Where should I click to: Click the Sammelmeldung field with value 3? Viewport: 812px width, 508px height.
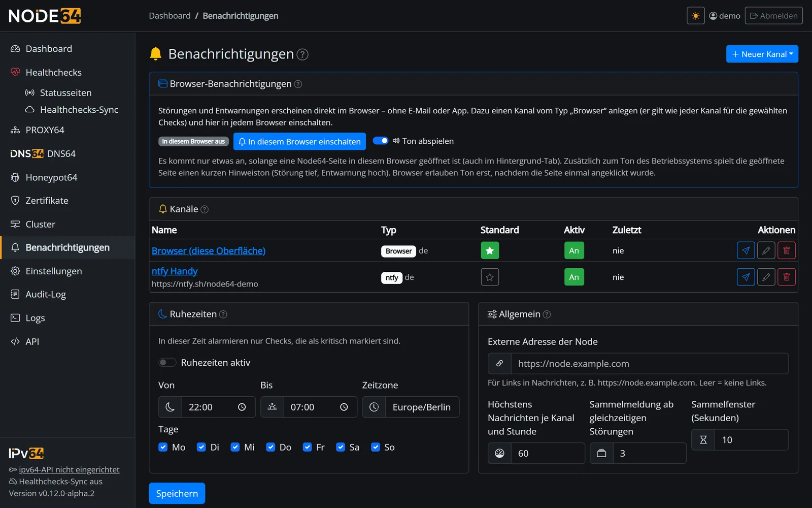(x=650, y=453)
